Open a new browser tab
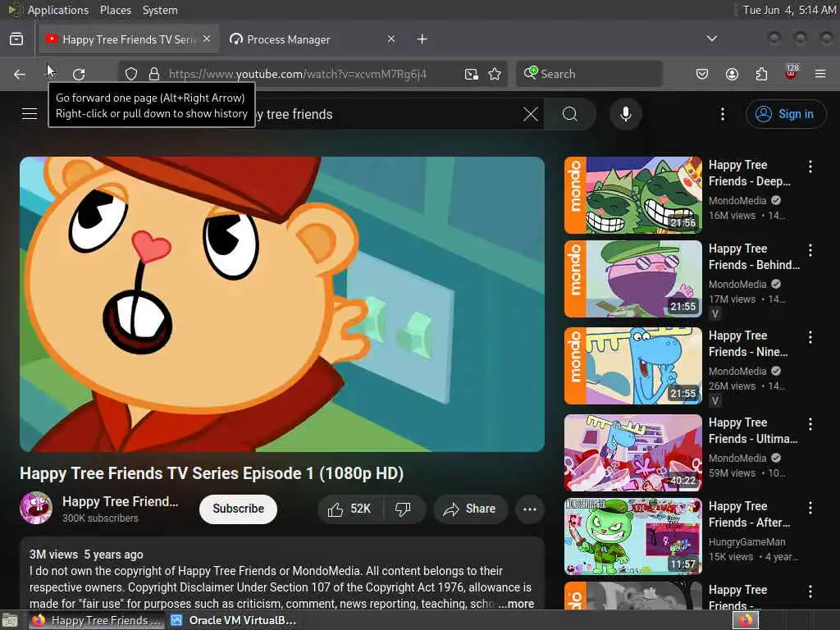The image size is (840, 630). (x=422, y=39)
